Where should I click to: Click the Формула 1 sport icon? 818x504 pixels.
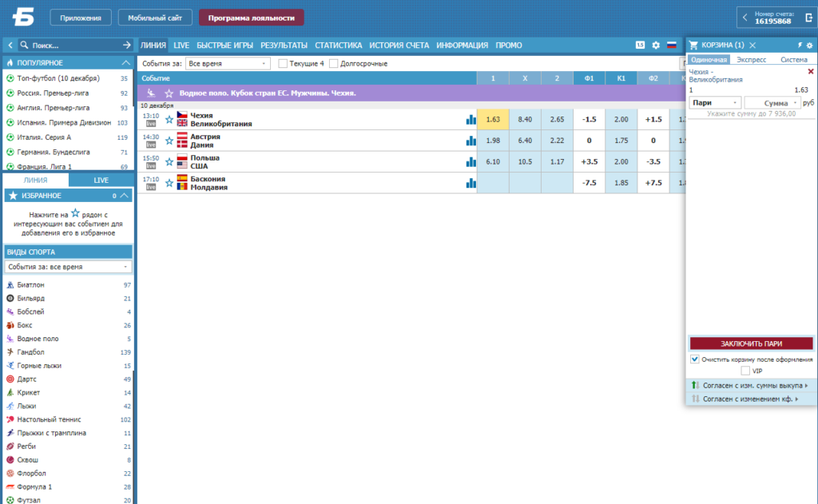[x=10, y=486]
